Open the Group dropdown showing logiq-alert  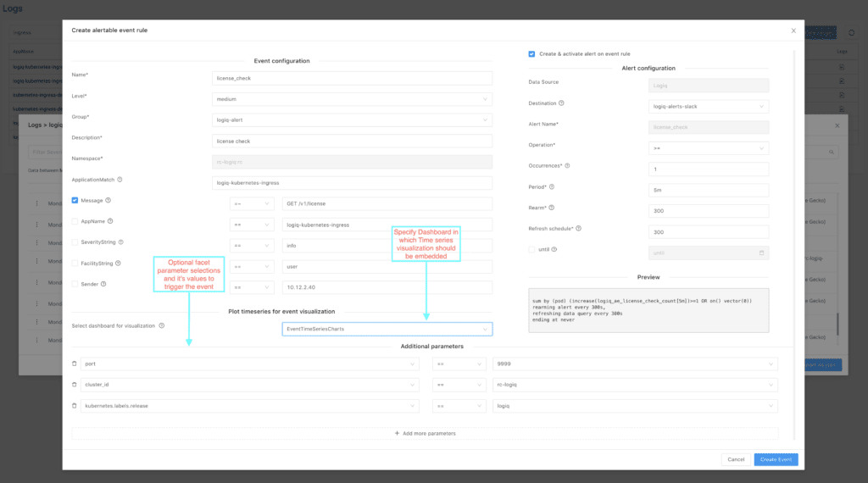pos(352,120)
